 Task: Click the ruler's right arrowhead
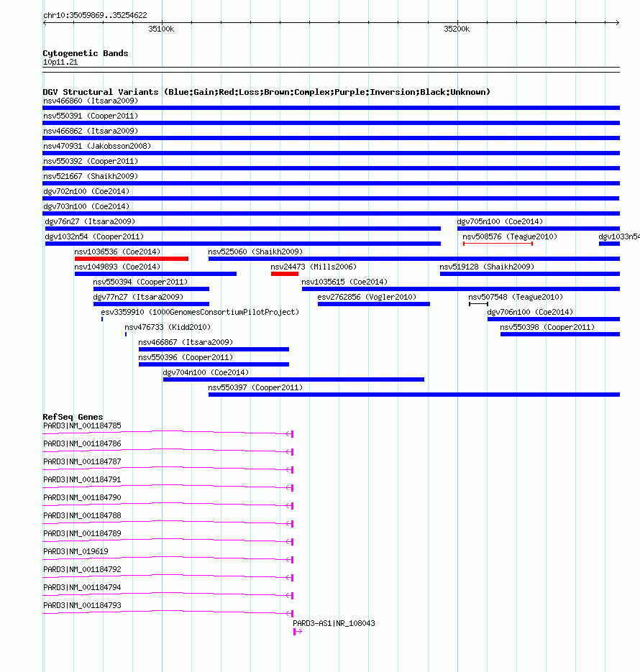click(x=617, y=22)
